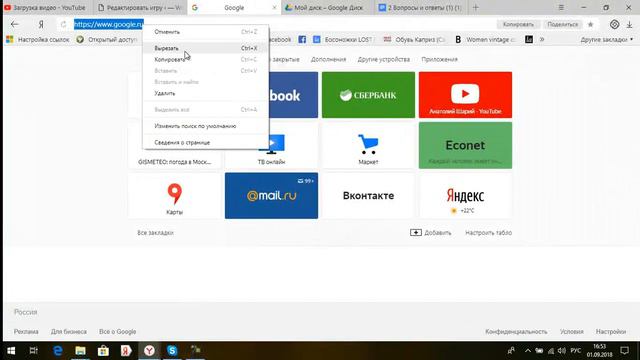Open the Protect shield icon in toolbar
The width and height of the screenshot is (640, 360).
(614, 24)
